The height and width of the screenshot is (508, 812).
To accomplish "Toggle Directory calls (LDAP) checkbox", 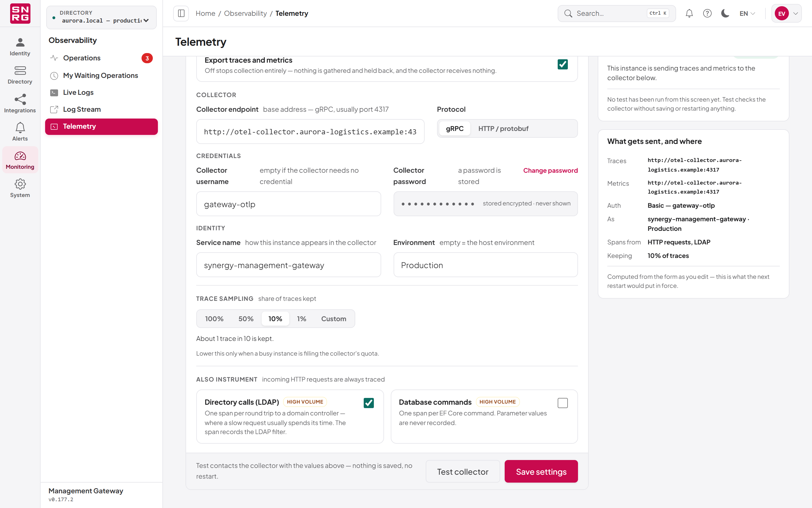I will 369,403.
